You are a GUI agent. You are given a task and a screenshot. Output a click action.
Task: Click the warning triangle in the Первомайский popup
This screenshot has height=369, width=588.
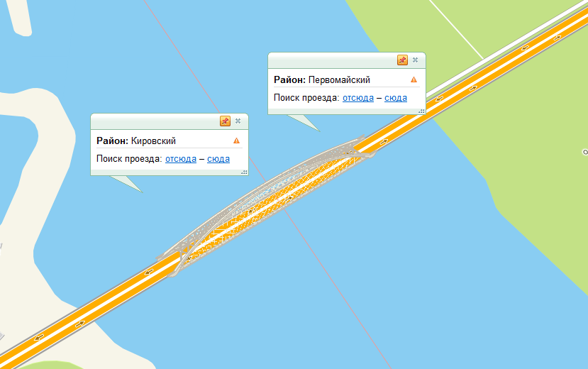pos(414,79)
